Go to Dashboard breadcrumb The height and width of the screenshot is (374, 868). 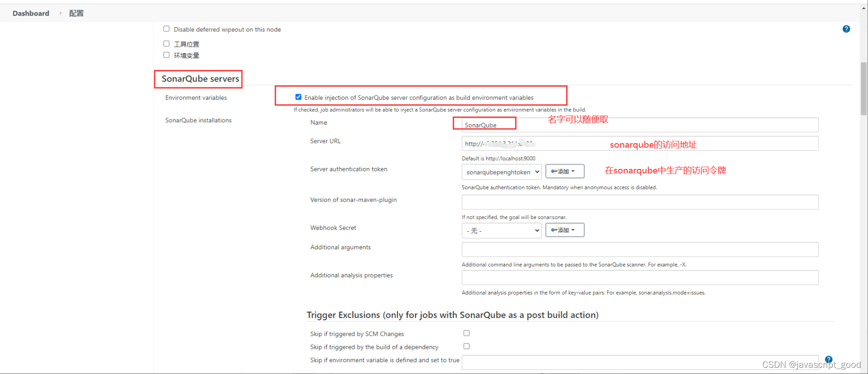pyautogui.click(x=31, y=13)
